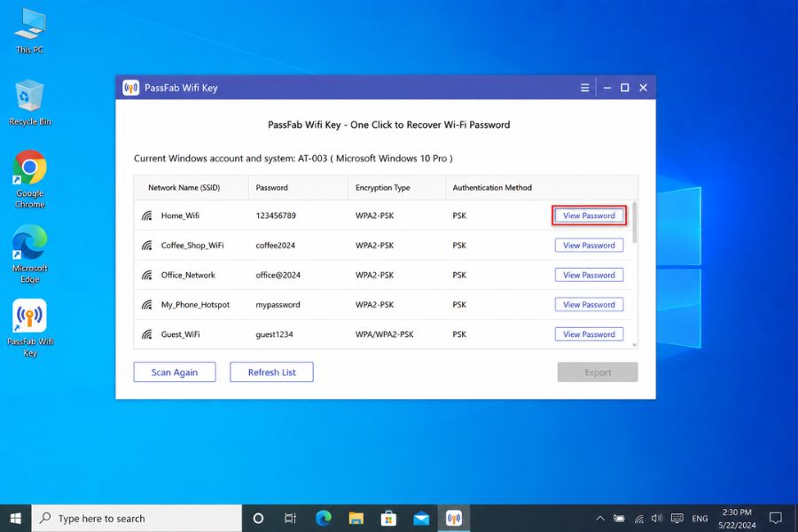Click the password mypassword
798x532 pixels.
click(x=278, y=304)
